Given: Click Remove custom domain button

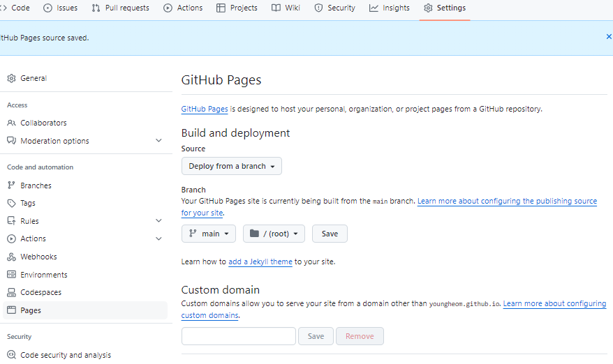Looking at the screenshot, I should (360, 336).
